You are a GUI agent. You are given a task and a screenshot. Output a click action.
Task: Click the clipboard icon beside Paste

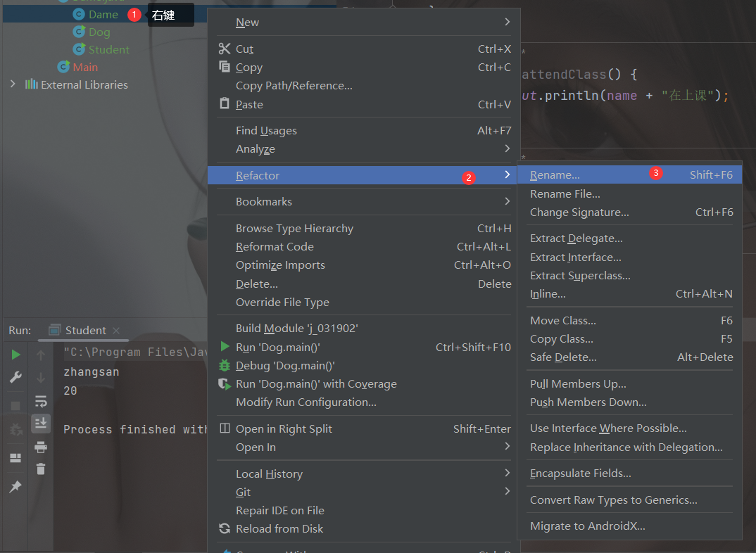(225, 103)
